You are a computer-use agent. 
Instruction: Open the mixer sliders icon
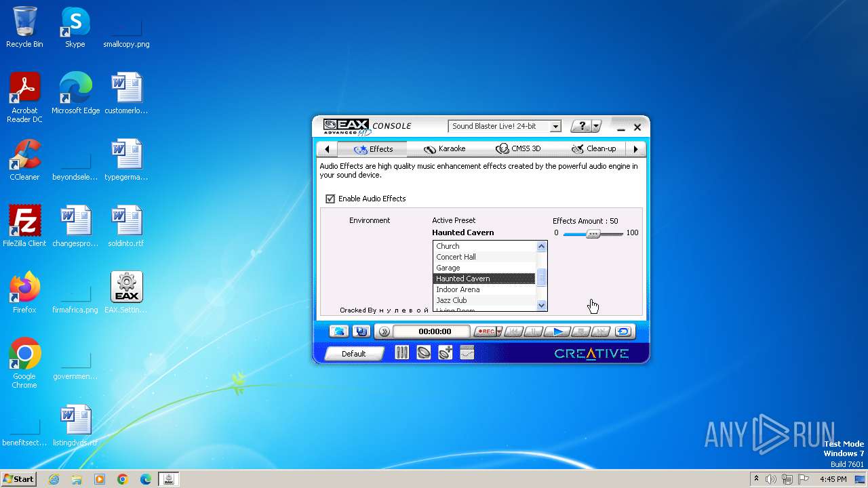(402, 352)
